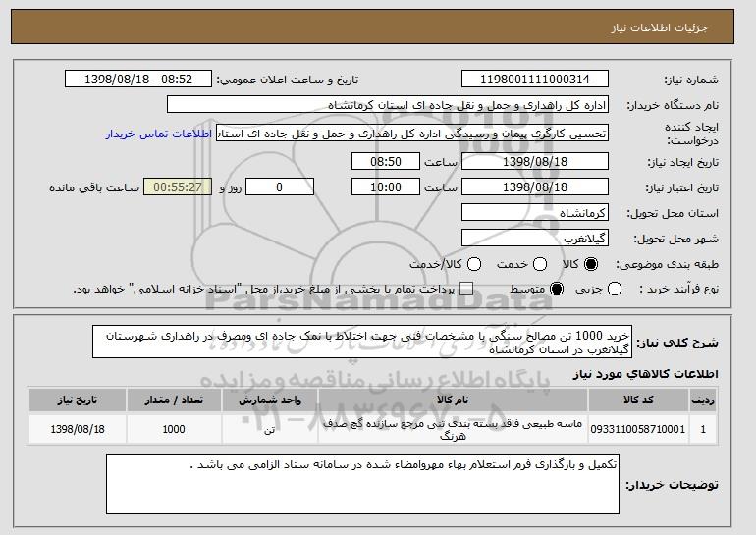Click the quantity cell 1000
The image size is (756, 535).
point(174,429)
